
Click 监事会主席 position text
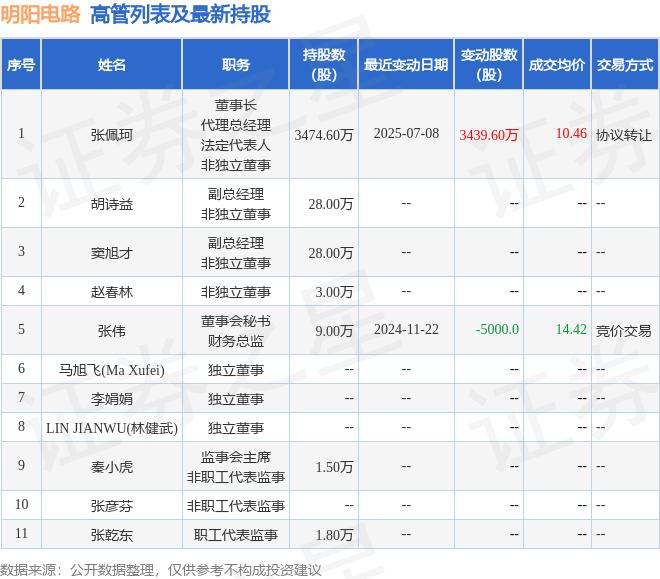tap(236, 457)
